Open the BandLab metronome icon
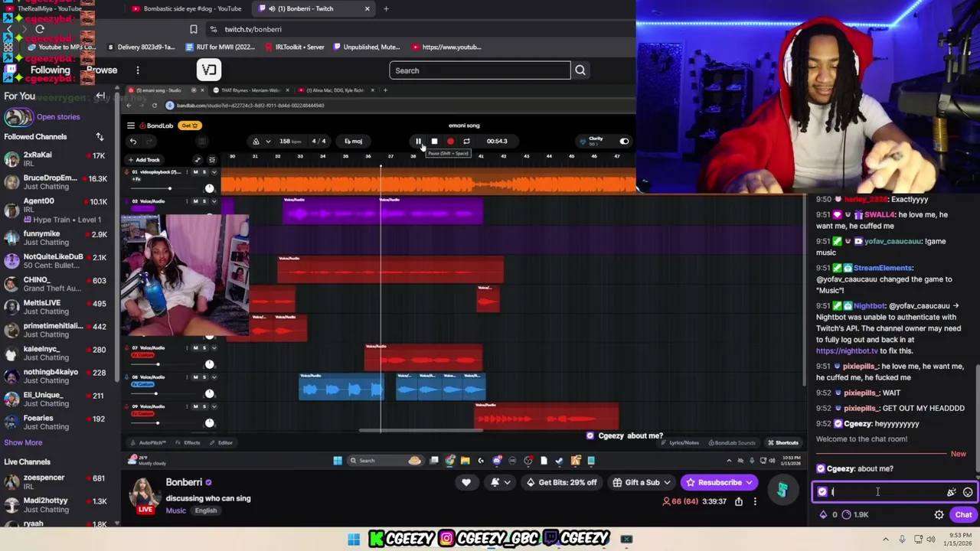Screen dimensions: 980x551 [x=256, y=141]
